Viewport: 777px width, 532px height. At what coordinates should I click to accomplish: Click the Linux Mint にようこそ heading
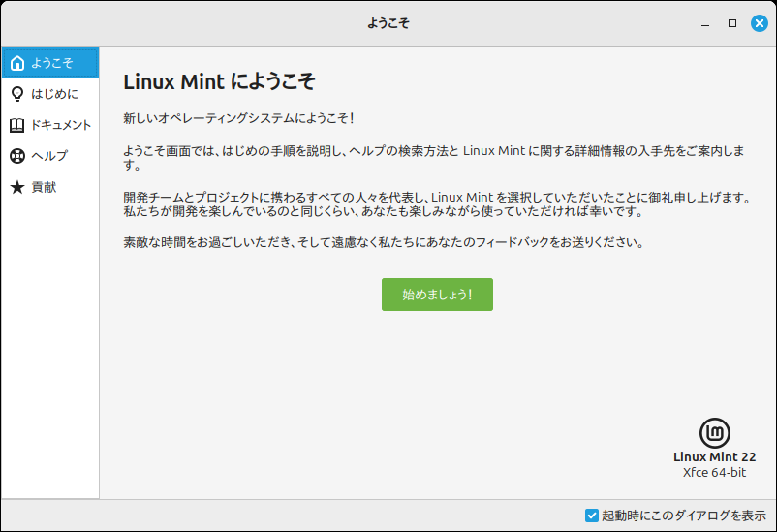pos(220,81)
